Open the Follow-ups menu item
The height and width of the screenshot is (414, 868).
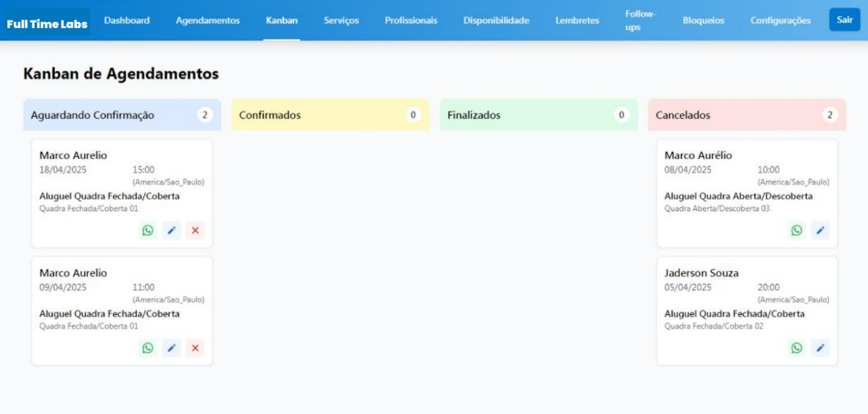pyautogui.click(x=640, y=20)
